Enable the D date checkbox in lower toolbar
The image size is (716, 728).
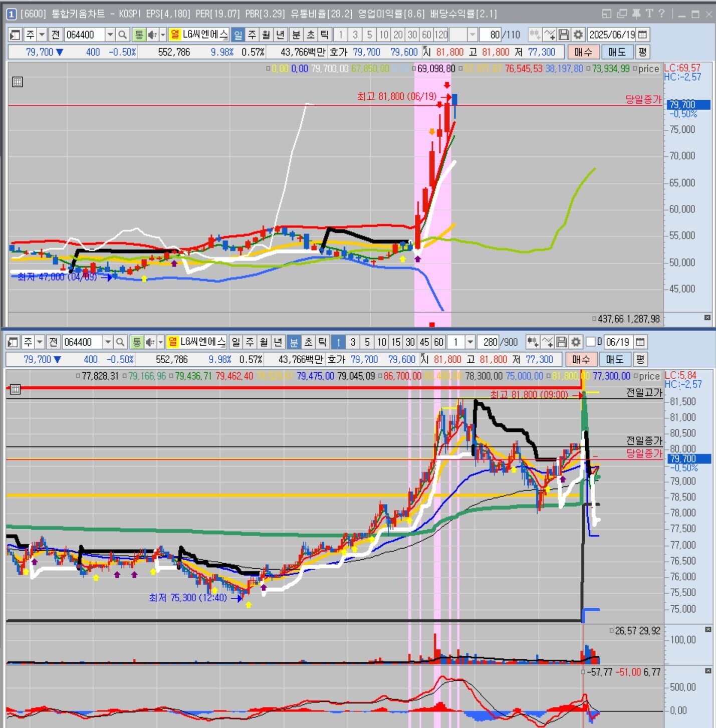point(591,342)
